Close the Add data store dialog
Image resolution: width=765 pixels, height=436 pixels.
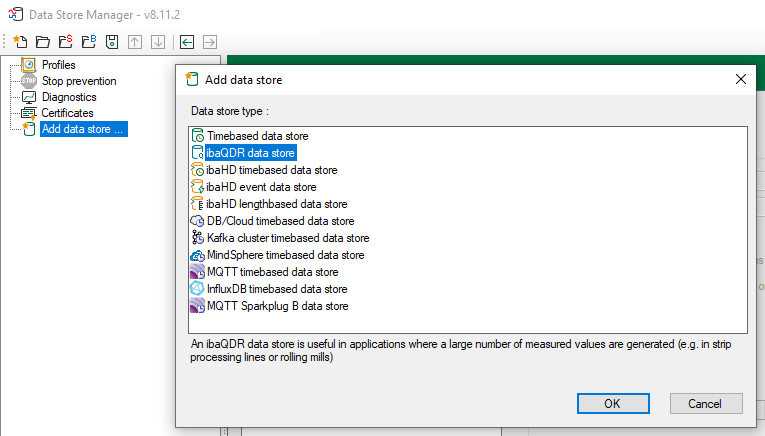741,79
